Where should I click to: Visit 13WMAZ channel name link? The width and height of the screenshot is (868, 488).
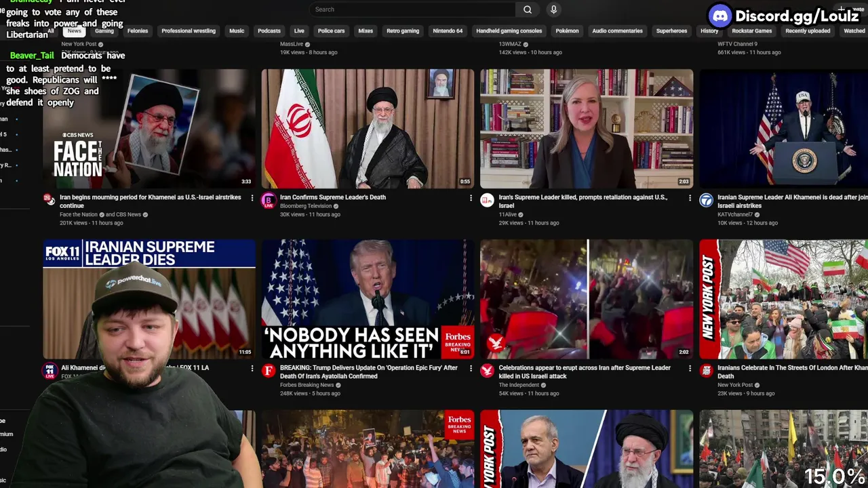point(510,44)
